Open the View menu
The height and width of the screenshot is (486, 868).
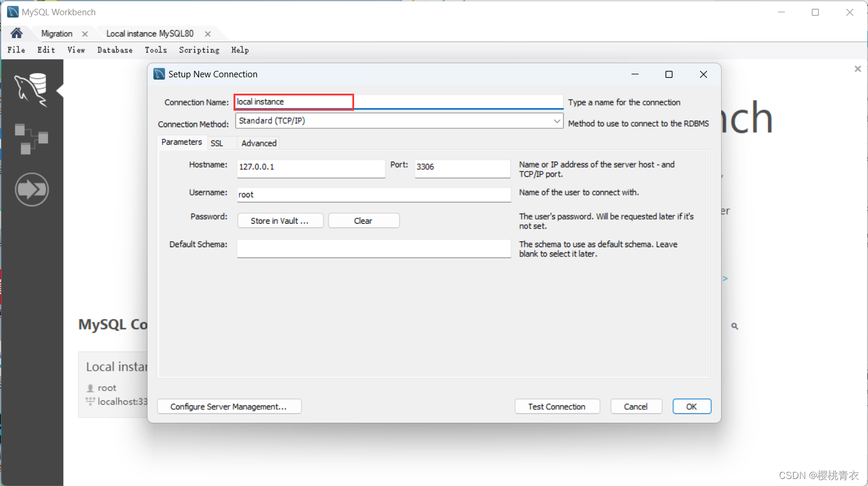pos(76,50)
